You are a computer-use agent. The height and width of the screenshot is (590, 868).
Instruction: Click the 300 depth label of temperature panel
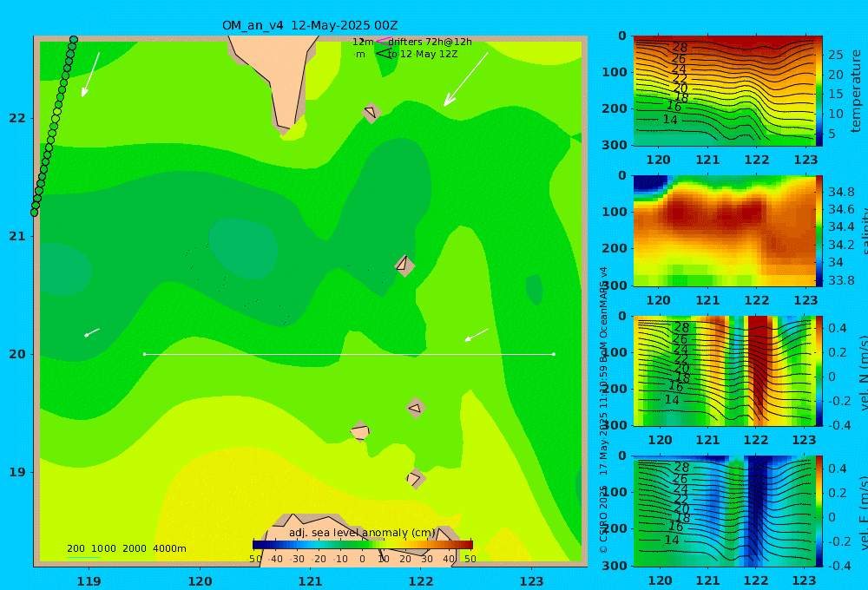[x=615, y=144]
